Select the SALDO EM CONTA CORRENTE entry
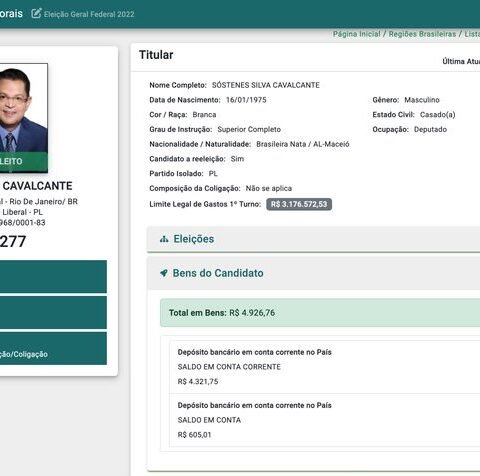 click(x=229, y=367)
